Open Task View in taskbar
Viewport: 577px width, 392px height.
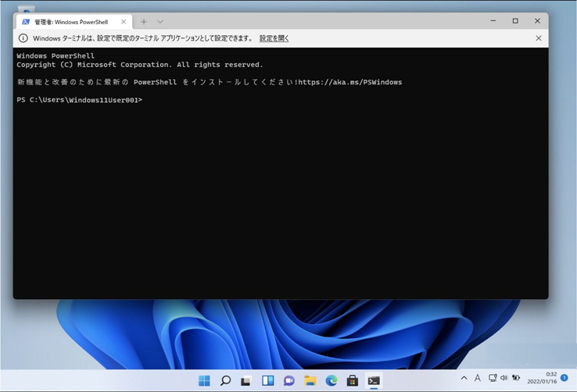tap(246, 380)
